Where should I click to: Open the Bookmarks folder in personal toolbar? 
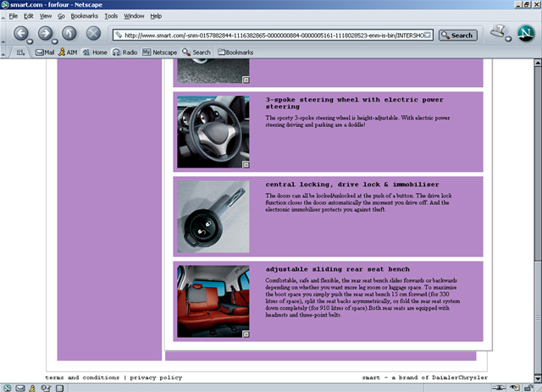235,52
